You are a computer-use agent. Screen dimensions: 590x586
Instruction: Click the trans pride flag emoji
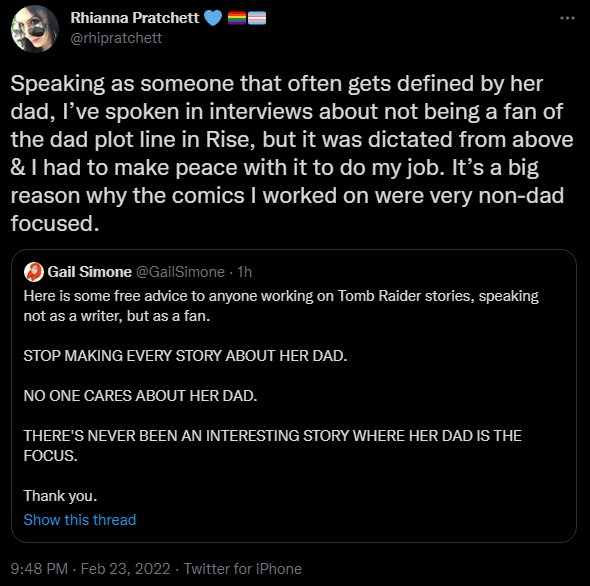tap(257, 18)
